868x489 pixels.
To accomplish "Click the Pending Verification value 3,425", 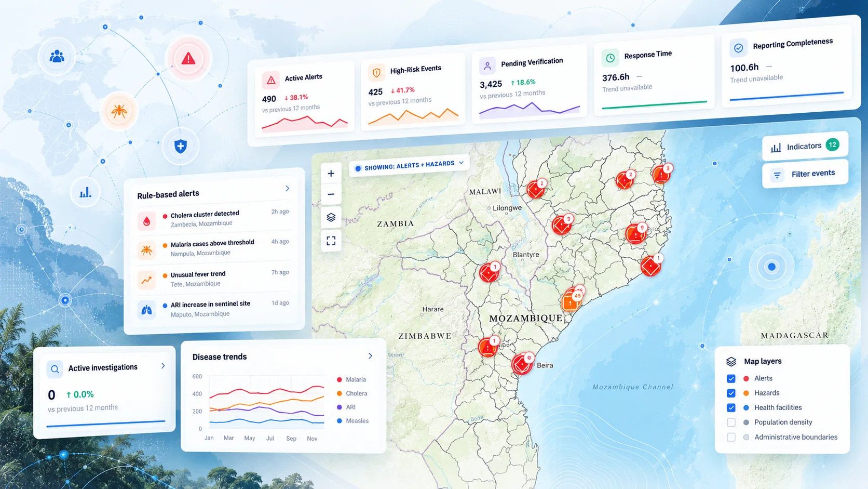I will (x=491, y=84).
